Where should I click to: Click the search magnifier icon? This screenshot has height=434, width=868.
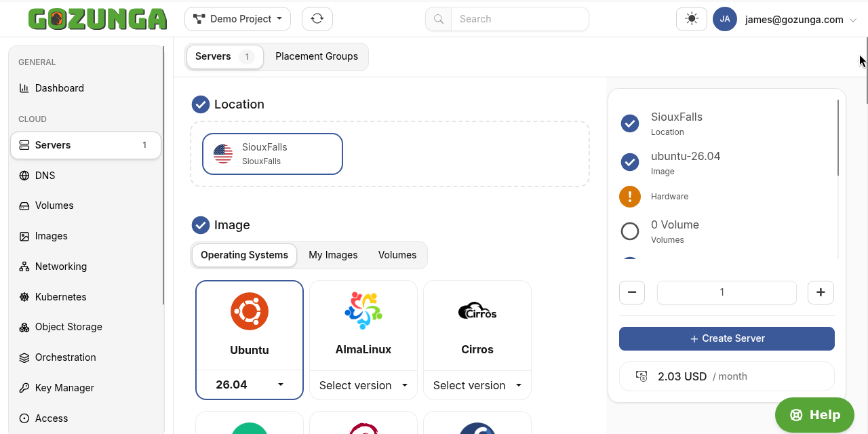coord(438,19)
